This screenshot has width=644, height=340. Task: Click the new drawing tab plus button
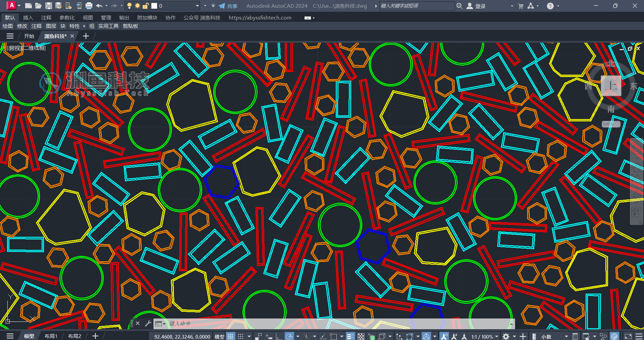(x=86, y=36)
